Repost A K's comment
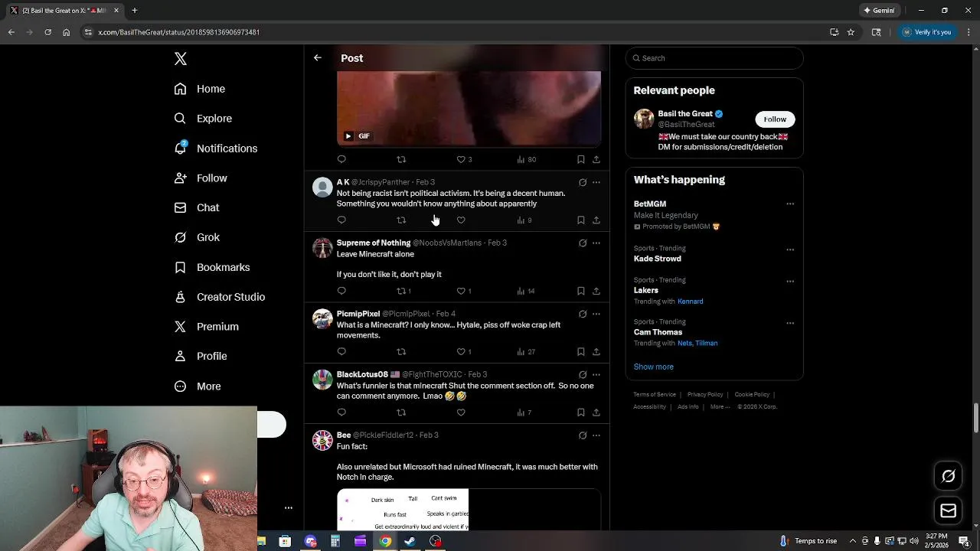The width and height of the screenshot is (980, 551). (x=401, y=220)
